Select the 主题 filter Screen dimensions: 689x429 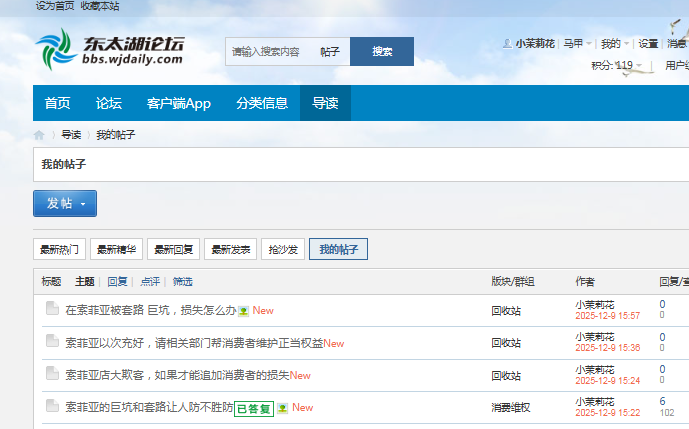(85, 281)
